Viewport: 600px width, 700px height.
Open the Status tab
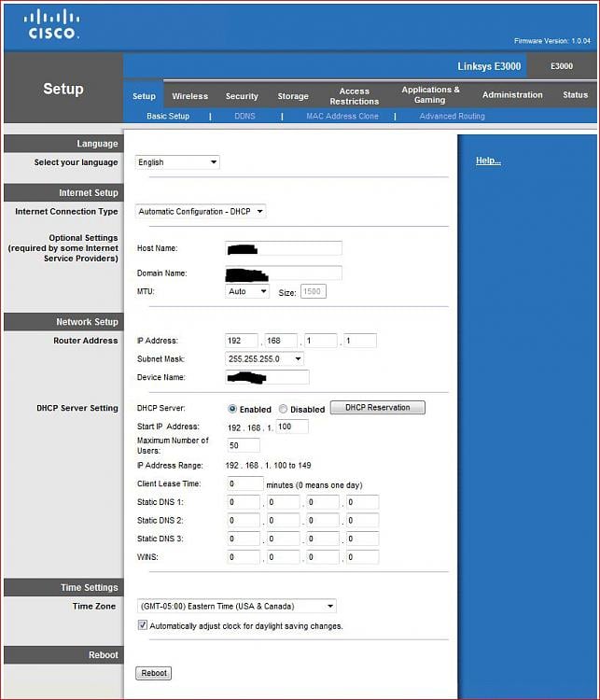click(x=575, y=94)
